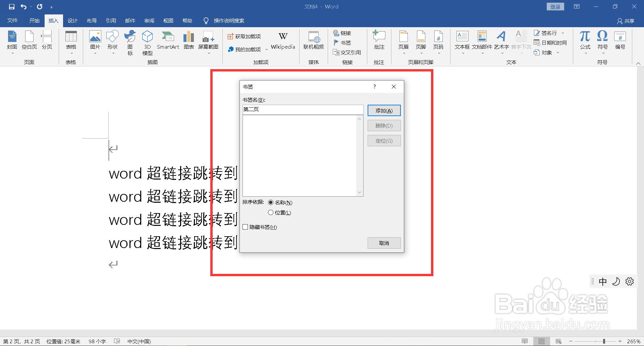Switch to the Review (审阅) tab

tap(149, 20)
